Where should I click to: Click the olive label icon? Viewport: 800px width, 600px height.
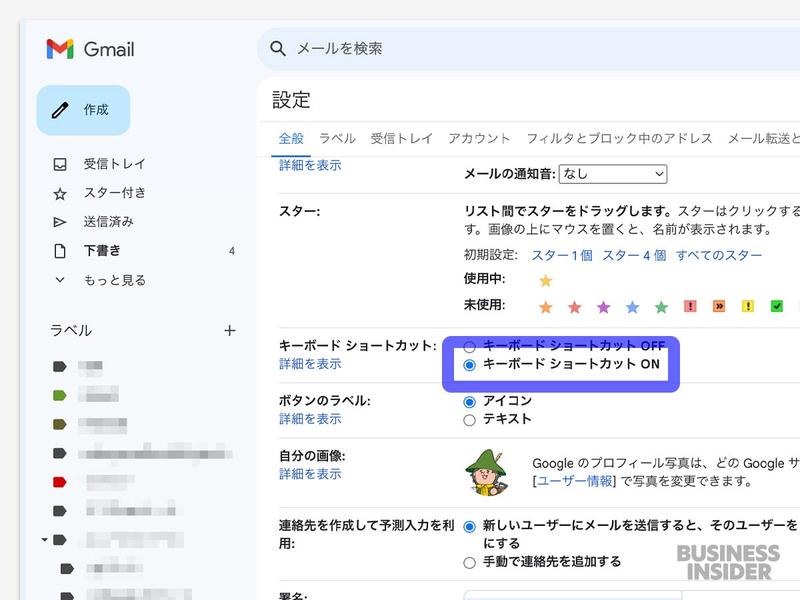[60, 424]
